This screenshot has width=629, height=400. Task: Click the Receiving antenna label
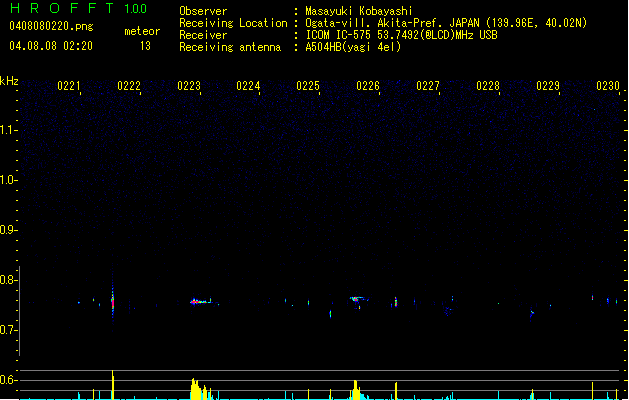[x=230, y=47]
